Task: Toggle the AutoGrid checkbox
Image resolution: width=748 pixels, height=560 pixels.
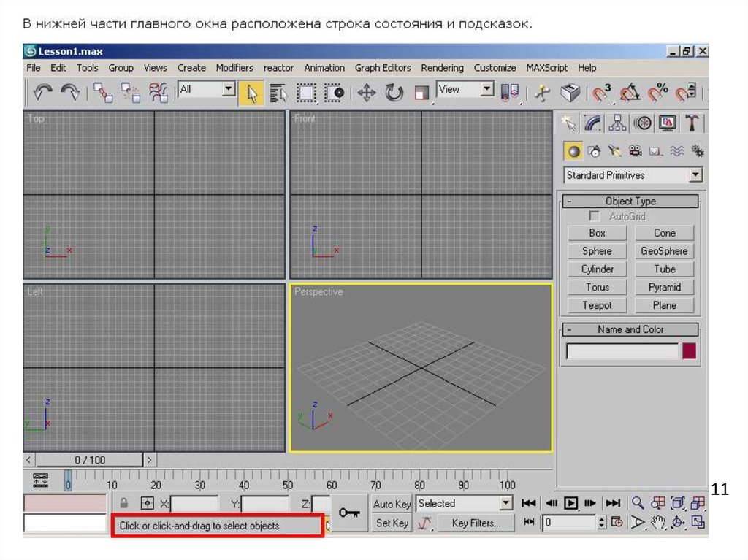Action: pos(595,217)
